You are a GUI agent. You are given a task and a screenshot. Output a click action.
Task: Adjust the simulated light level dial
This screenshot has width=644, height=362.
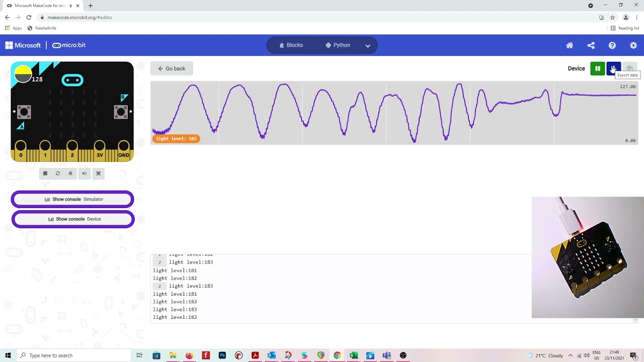(x=23, y=74)
